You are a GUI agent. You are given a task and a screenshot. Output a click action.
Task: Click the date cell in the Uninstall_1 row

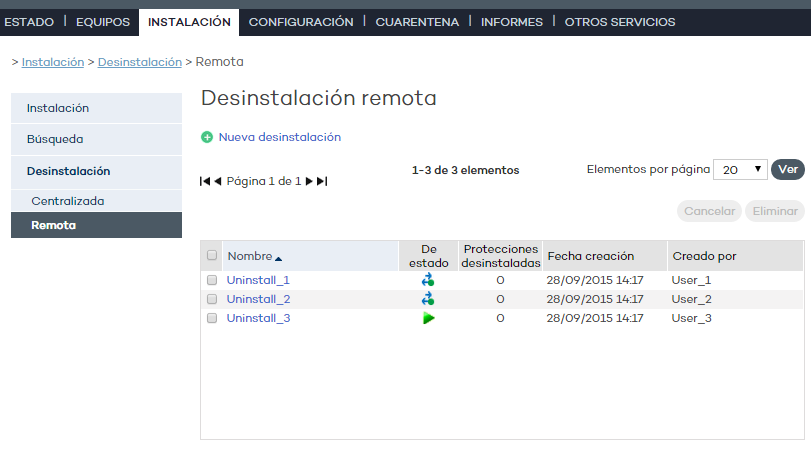[595, 280]
